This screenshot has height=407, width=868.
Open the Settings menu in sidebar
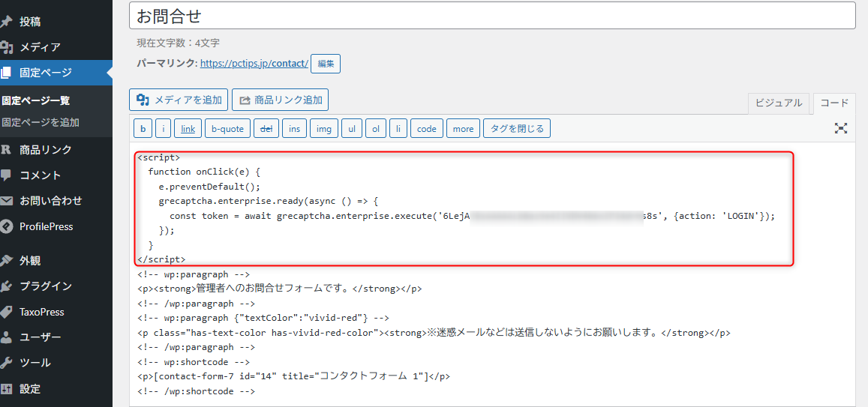[x=30, y=389]
